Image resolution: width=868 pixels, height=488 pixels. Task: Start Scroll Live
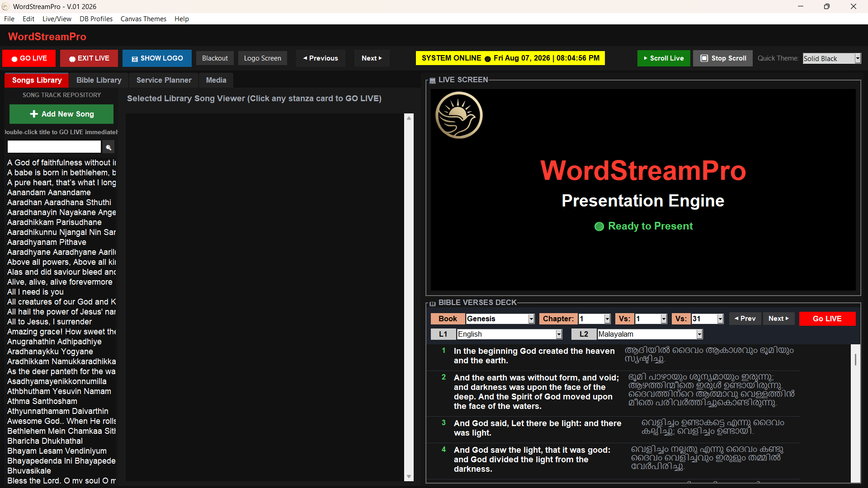664,58
